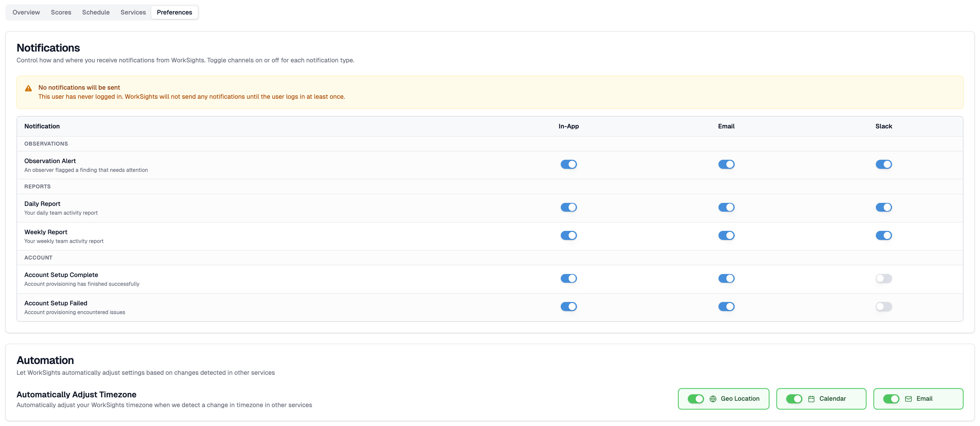The image size is (980, 426).
Task: Turn off Daily Report Email notifications
Action: [726, 207]
